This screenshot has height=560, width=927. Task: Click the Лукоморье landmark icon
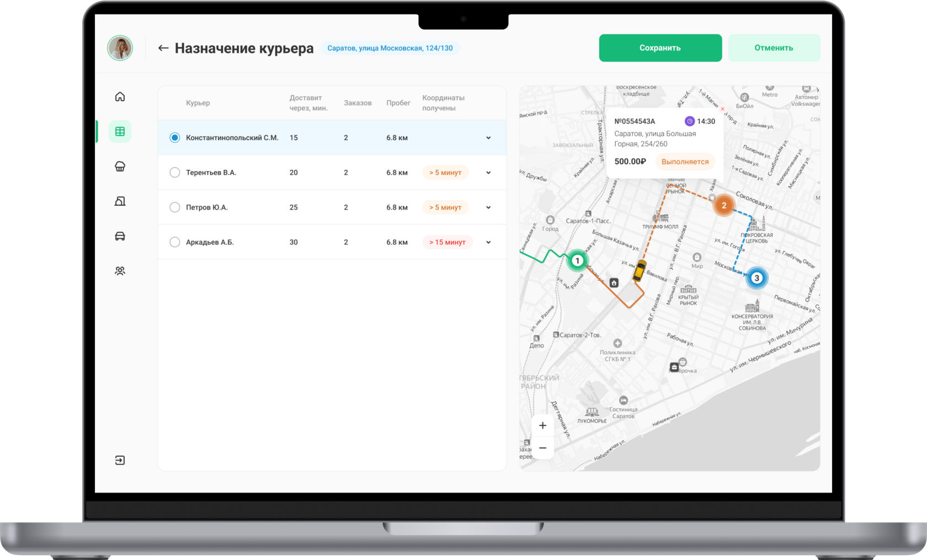pyautogui.click(x=592, y=412)
